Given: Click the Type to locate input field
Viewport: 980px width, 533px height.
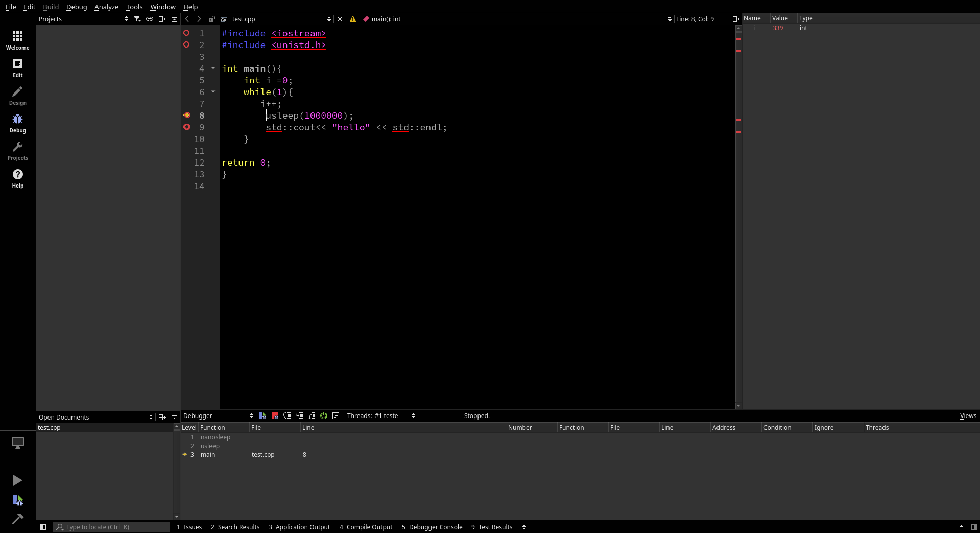Looking at the screenshot, I should click(111, 527).
